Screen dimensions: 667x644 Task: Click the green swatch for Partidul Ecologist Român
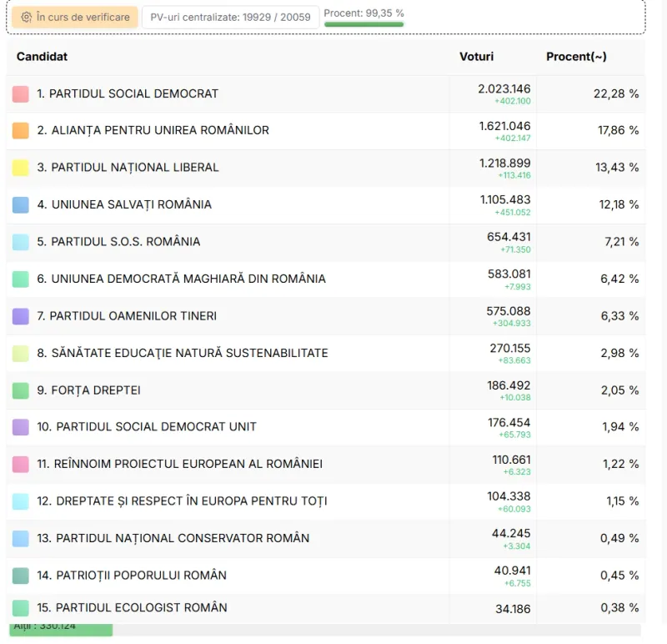[x=20, y=608]
